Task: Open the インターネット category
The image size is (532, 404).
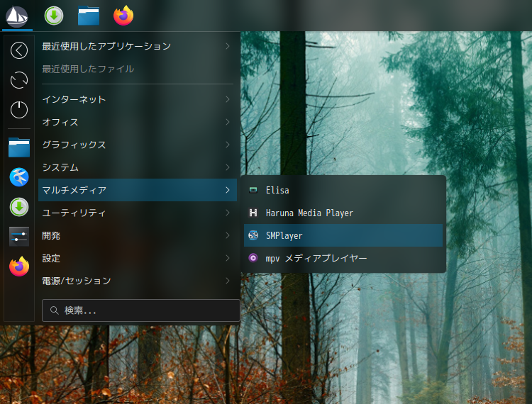Action: [138, 99]
